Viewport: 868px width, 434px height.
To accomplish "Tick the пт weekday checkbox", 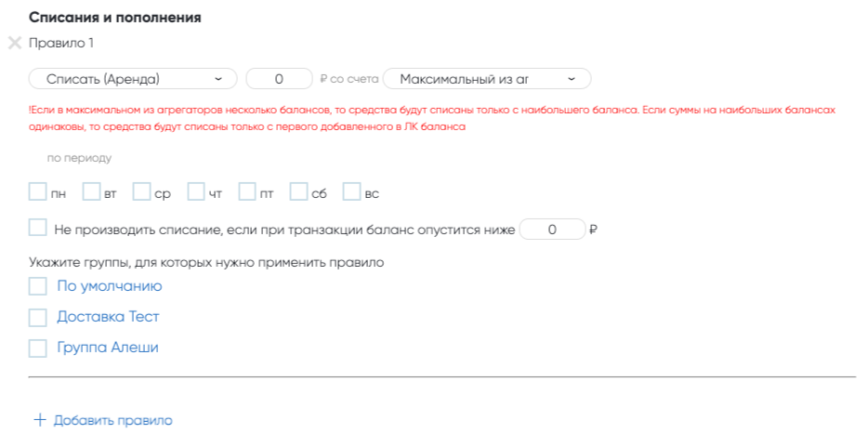I will pos(247,192).
